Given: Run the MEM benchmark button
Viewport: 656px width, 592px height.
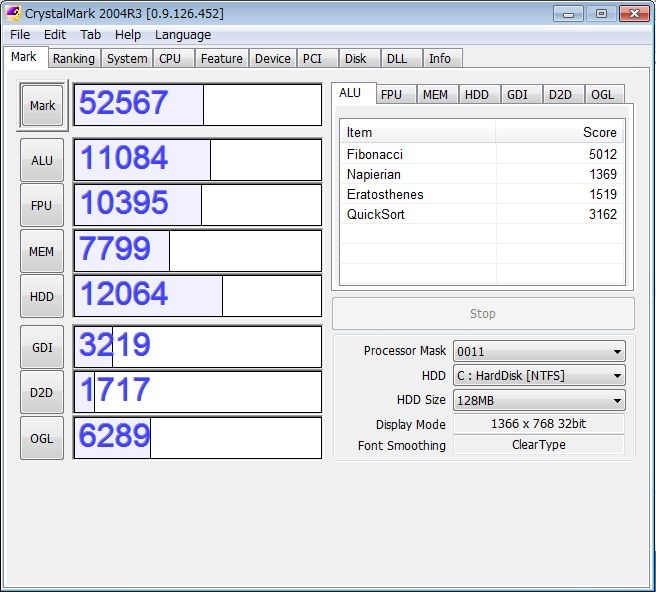Looking at the screenshot, I should 42,251.
